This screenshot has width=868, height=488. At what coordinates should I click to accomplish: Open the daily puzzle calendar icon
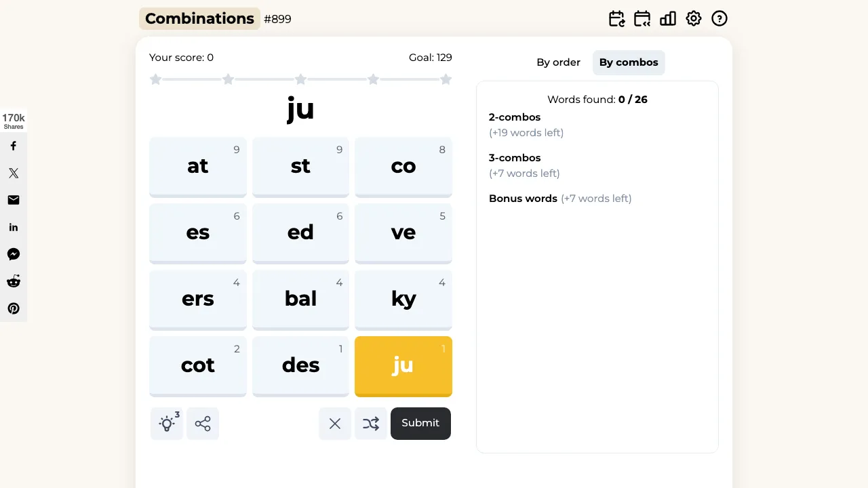click(x=616, y=19)
